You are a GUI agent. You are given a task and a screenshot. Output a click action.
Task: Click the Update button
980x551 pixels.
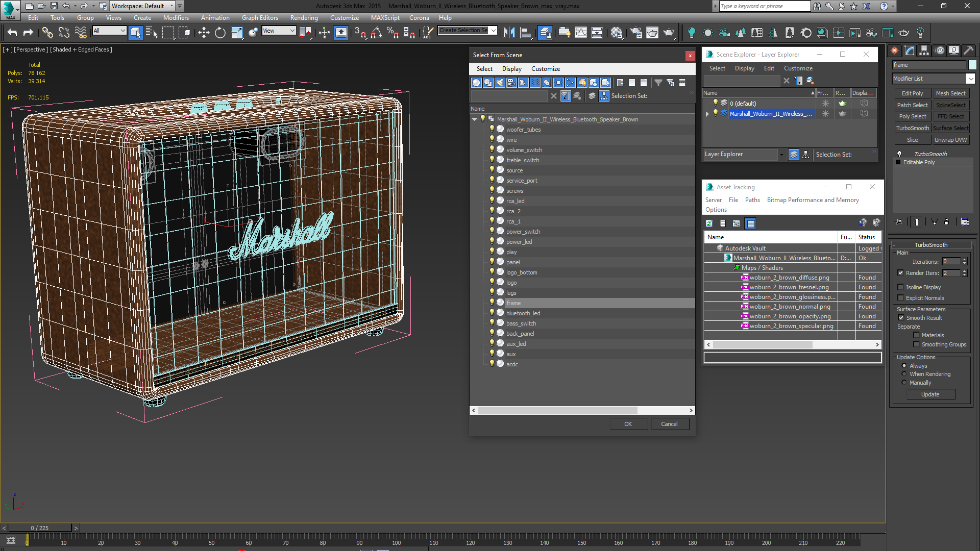(930, 394)
